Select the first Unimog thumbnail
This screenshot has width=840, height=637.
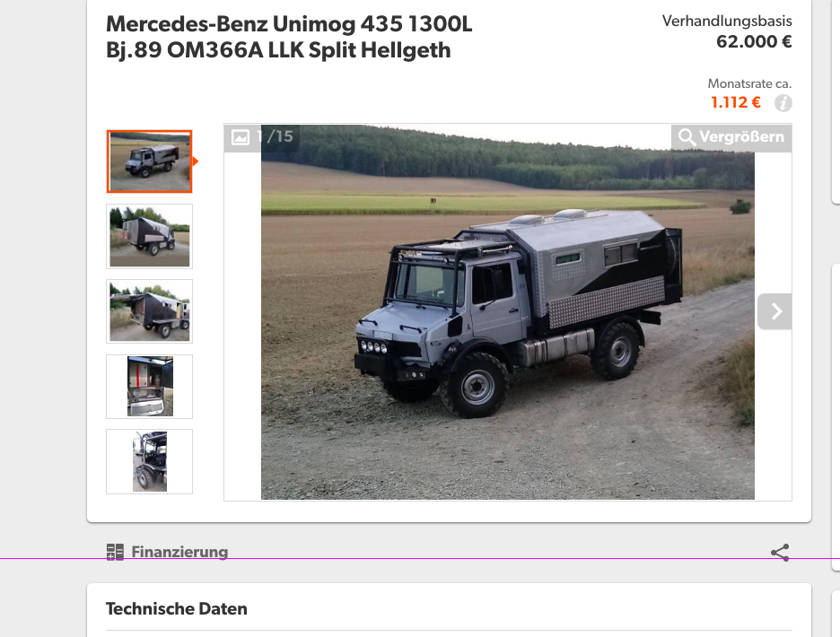pos(150,161)
